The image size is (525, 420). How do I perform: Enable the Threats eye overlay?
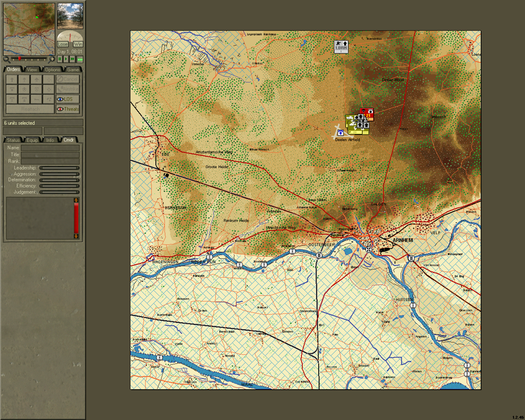(x=67, y=109)
